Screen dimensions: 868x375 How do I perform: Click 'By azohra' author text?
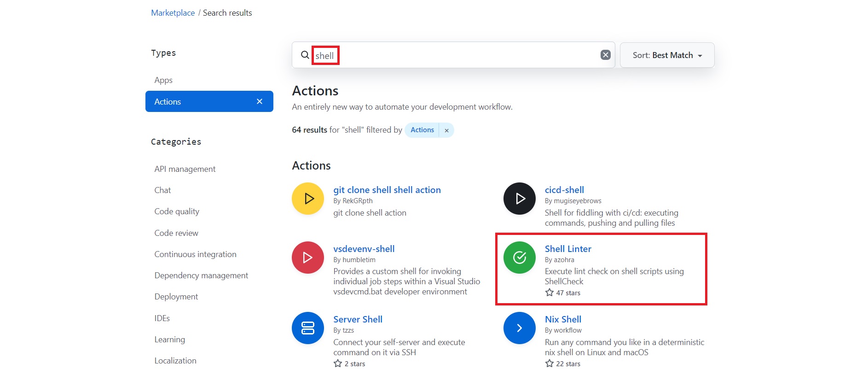pyautogui.click(x=560, y=260)
